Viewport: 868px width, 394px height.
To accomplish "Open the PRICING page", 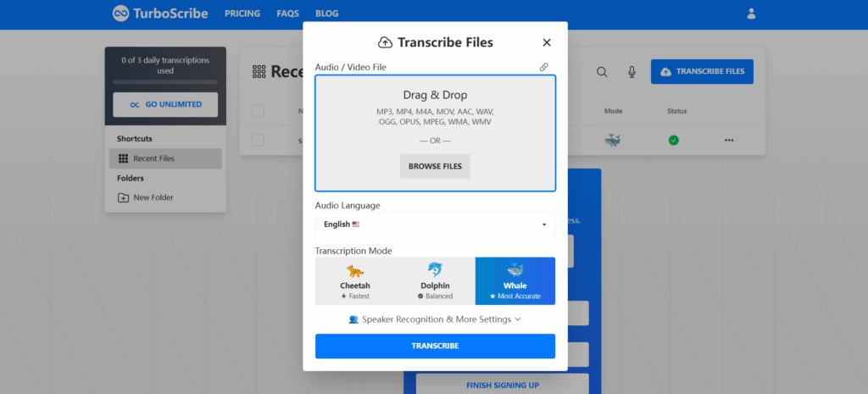I will [242, 14].
